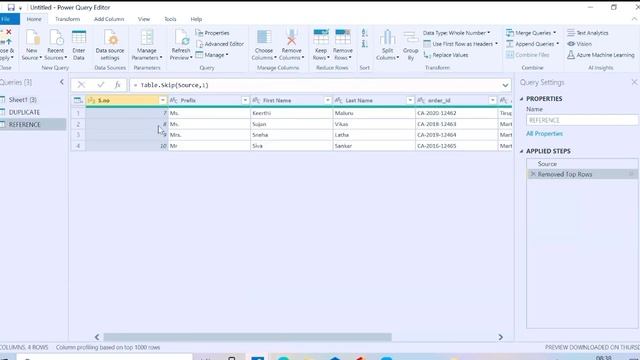Open the table options icon in grid corner
Image resolution: width=640 pixels, height=360 pixels.
click(78, 100)
